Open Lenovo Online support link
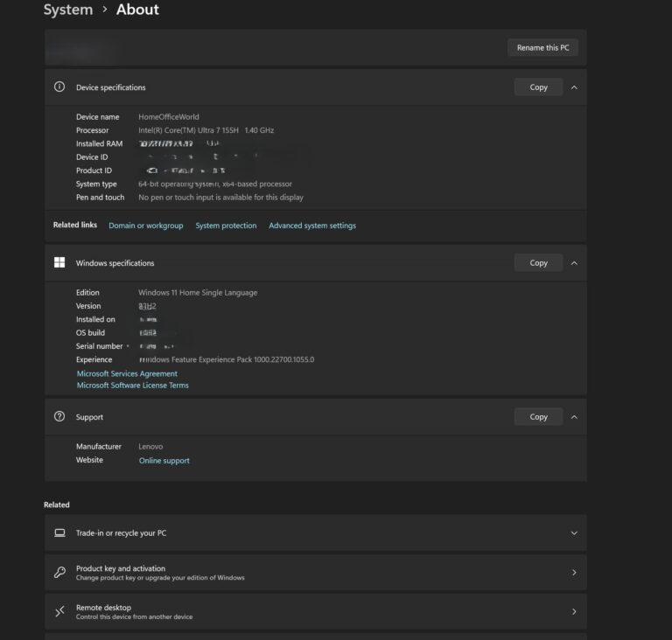 point(164,461)
